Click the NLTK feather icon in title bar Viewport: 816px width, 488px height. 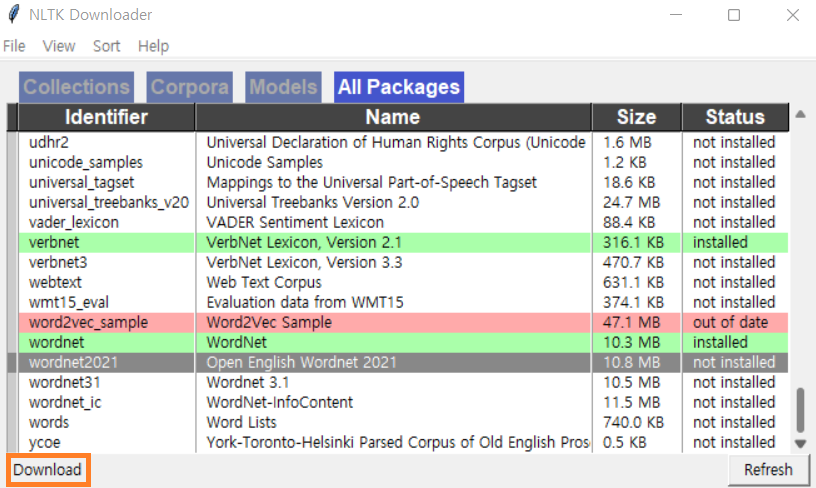[x=14, y=14]
